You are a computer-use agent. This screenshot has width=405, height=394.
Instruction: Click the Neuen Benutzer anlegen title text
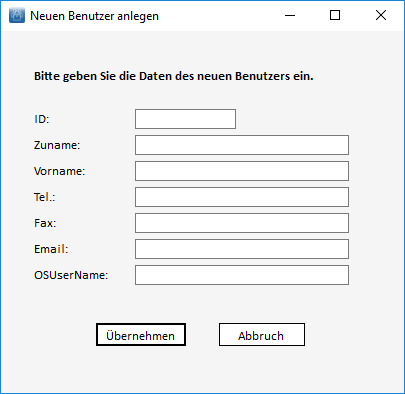click(x=94, y=16)
